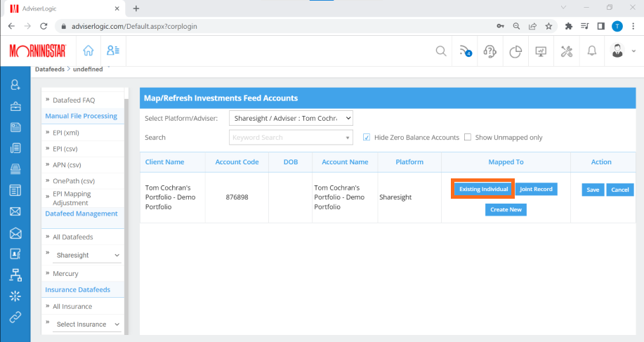Open the monitor chart icon

tap(541, 51)
